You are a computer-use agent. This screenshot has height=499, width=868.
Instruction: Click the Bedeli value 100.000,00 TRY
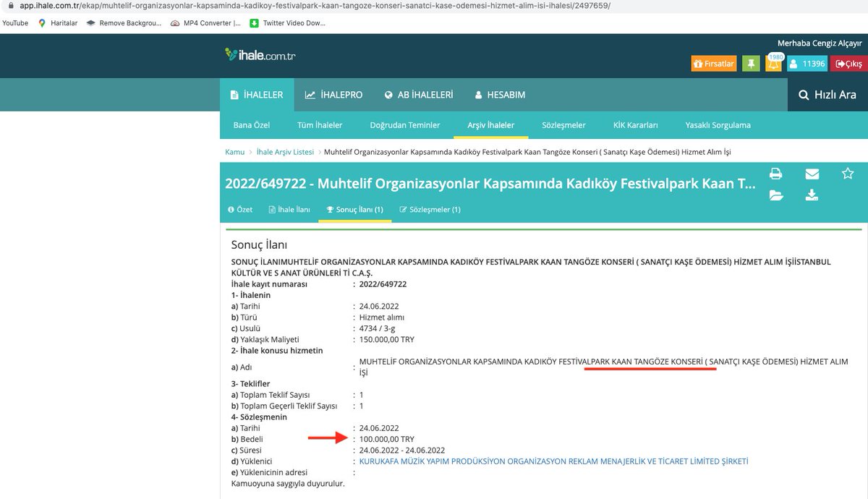pyautogui.click(x=387, y=439)
